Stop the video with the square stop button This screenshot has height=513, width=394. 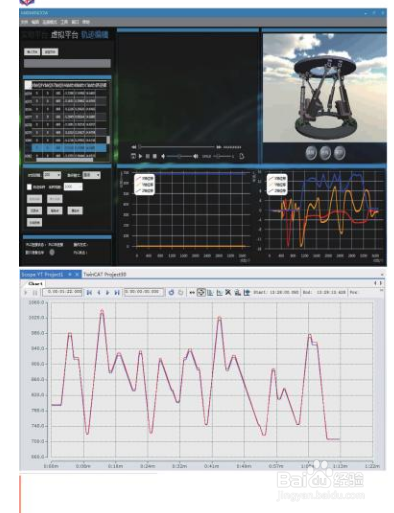tap(155, 156)
